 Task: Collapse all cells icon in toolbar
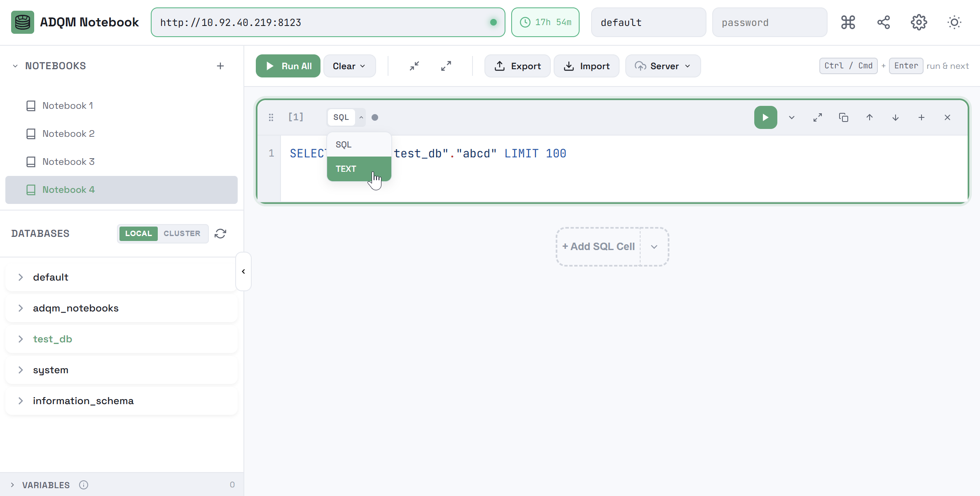(414, 66)
